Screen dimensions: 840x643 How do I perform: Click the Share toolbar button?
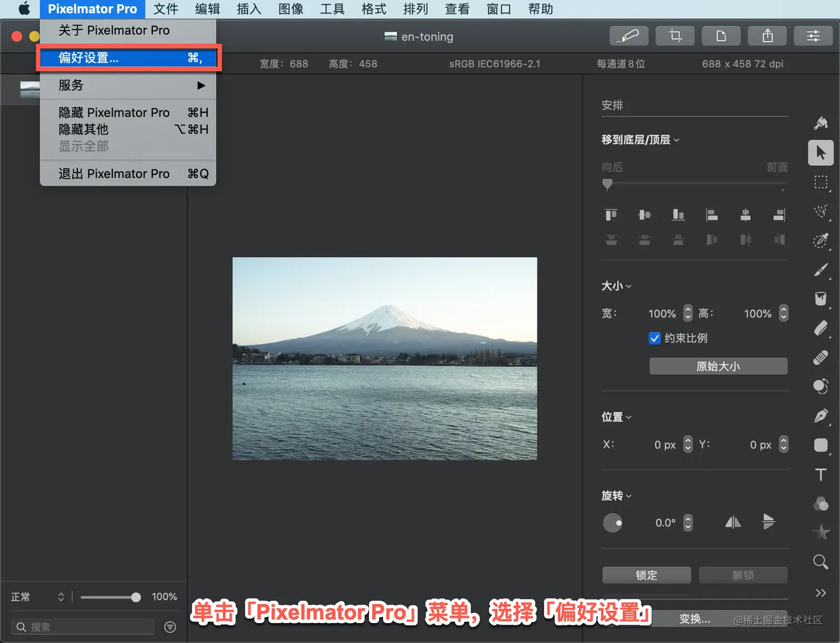(767, 36)
